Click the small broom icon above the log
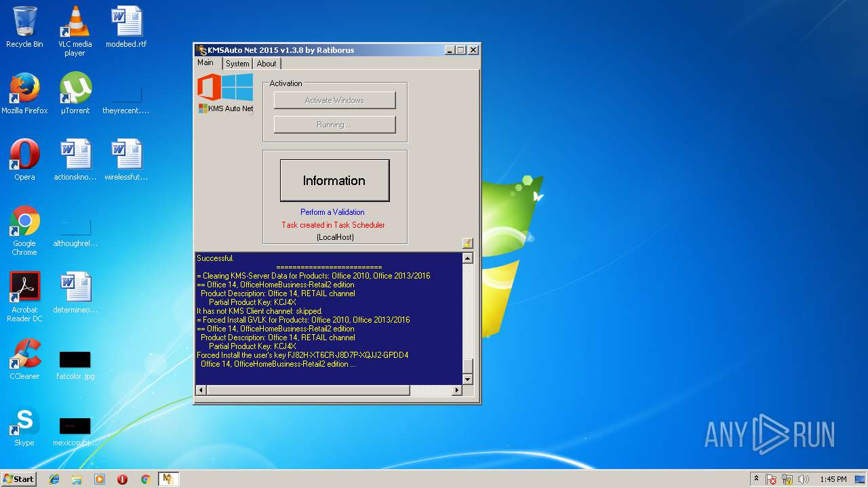868x488 pixels. (467, 243)
